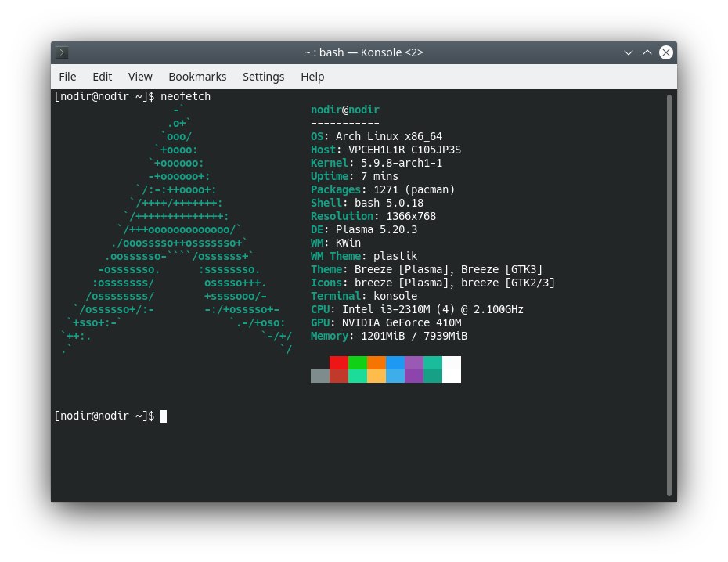Open the File menu
Viewport: 728px width, 562px height.
point(68,77)
